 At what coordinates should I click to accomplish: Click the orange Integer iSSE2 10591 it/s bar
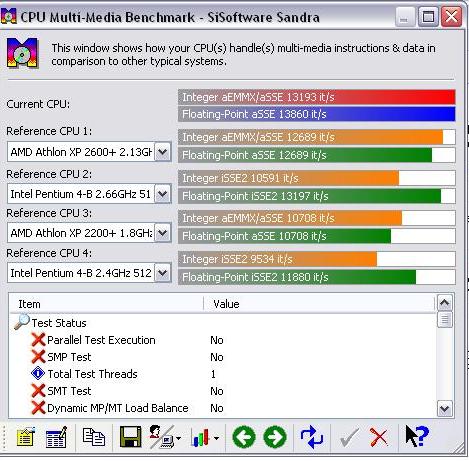pyautogui.click(x=317, y=178)
